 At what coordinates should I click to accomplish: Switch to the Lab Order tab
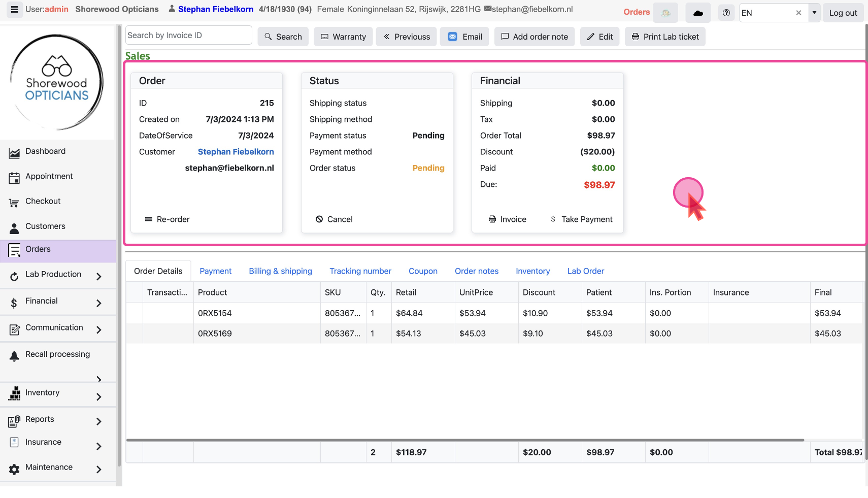coord(585,271)
